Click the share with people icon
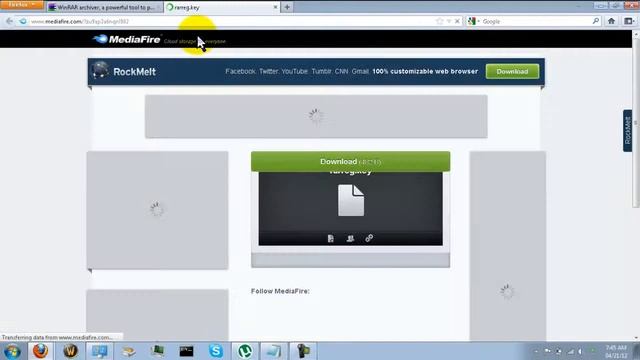Image resolution: width=640 pixels, height=360 pixels. (x=350, y=238)
